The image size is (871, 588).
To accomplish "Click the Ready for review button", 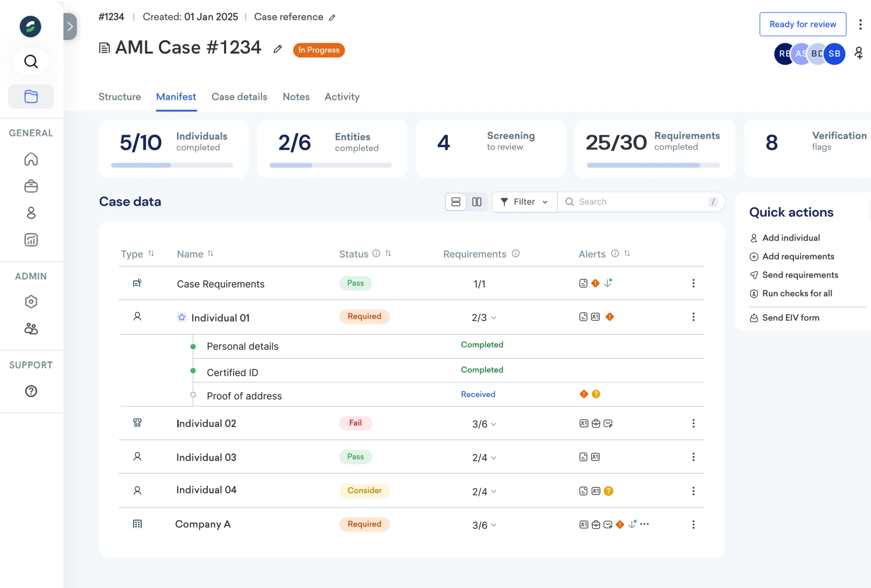I will click(x=802, y=24).
